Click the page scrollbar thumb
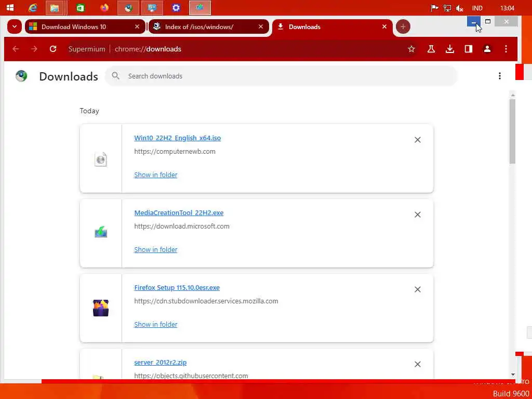The image size is (532, 399). click(x=512, y=131)
